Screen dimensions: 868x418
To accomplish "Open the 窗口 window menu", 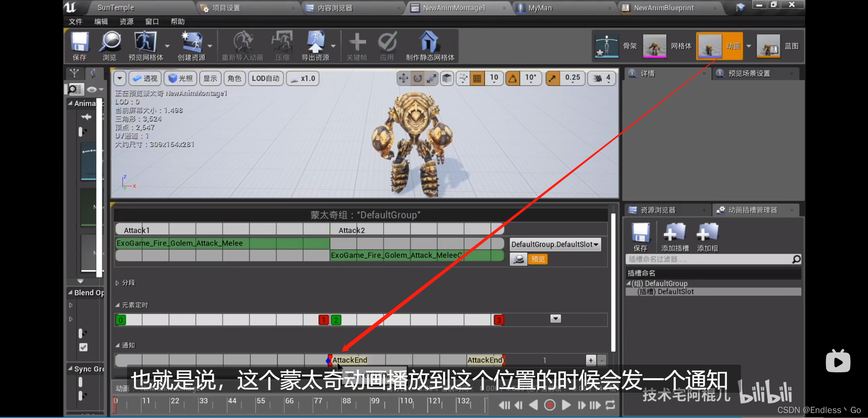I will pyautogui.click(x=152, y=22).
